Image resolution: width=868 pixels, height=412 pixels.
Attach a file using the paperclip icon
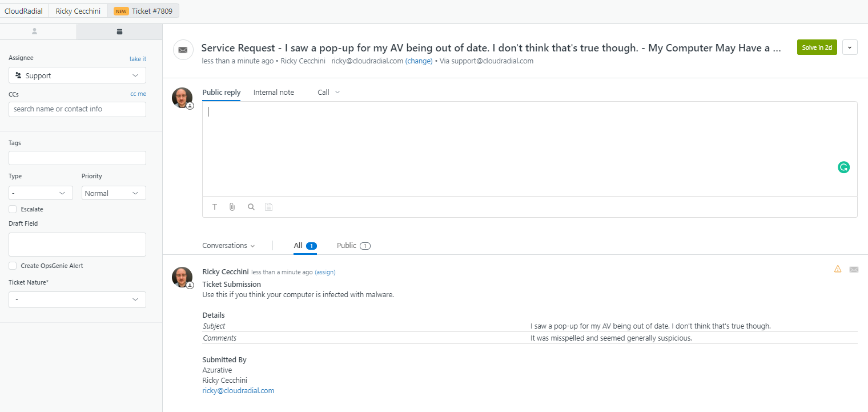coord(232,207)
